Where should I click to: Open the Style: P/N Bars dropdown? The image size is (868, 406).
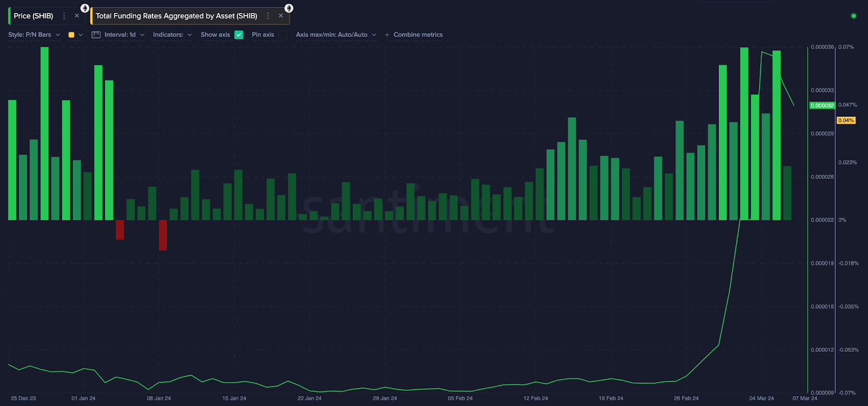(34, 35)
